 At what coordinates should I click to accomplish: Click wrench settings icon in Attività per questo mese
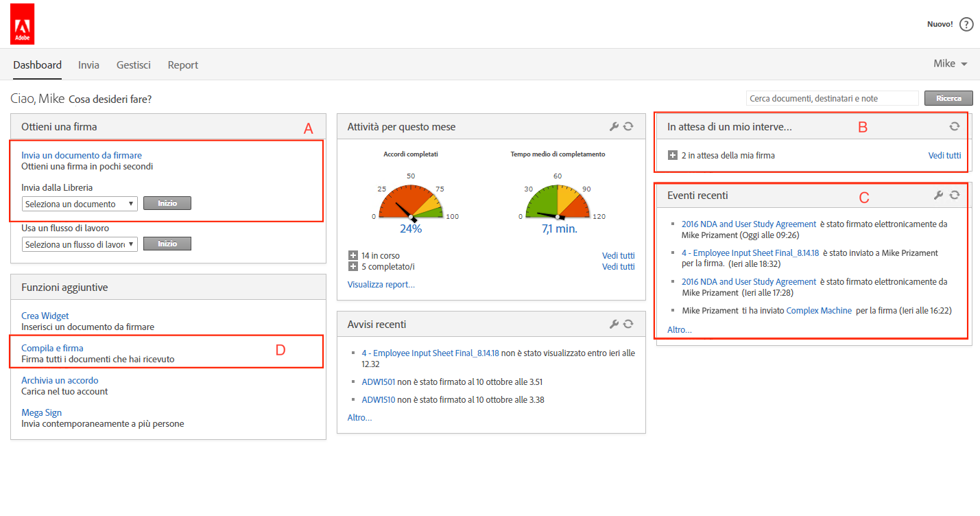pyautogui.click(x=614, y=126)
